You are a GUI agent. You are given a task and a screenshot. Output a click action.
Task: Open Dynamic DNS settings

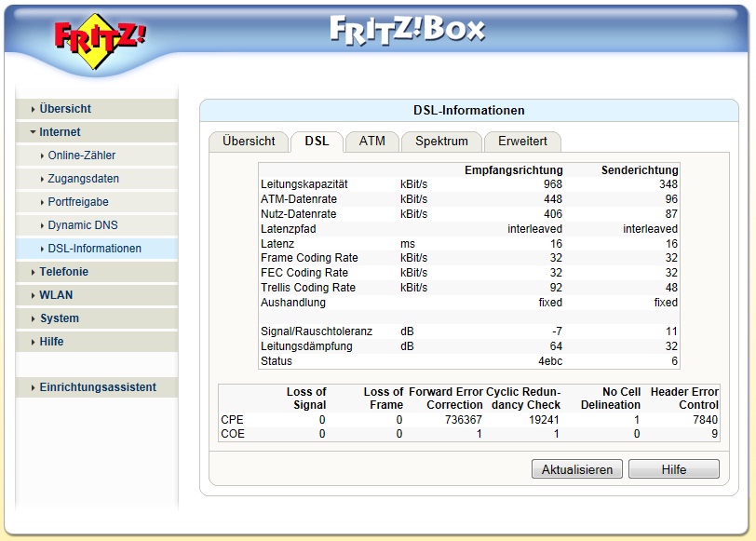(x=97, y=225)
